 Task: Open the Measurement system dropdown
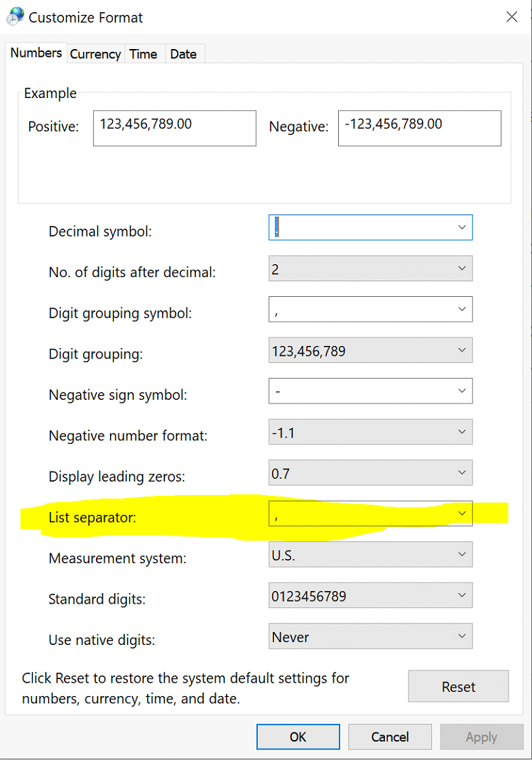462,554
